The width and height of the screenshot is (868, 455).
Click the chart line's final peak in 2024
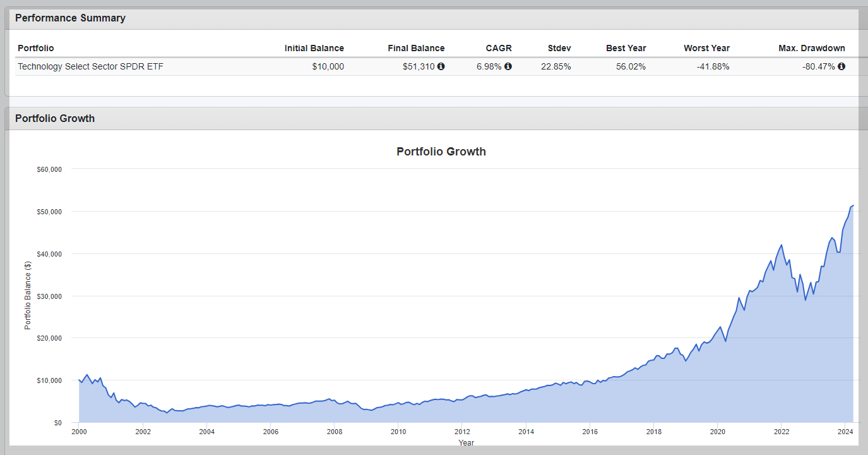point(853,205)
